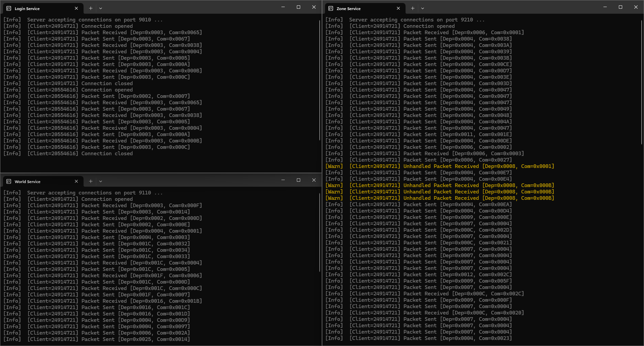This screenshot has width=644, height=346.
Task: Expand the profile dropdown in World Service window
Action: point(101,181)
